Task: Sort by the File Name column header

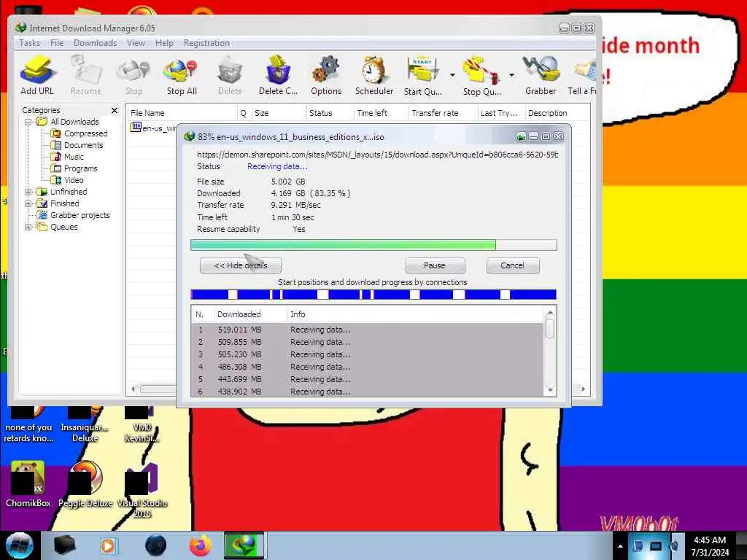Action: [182, 113]
